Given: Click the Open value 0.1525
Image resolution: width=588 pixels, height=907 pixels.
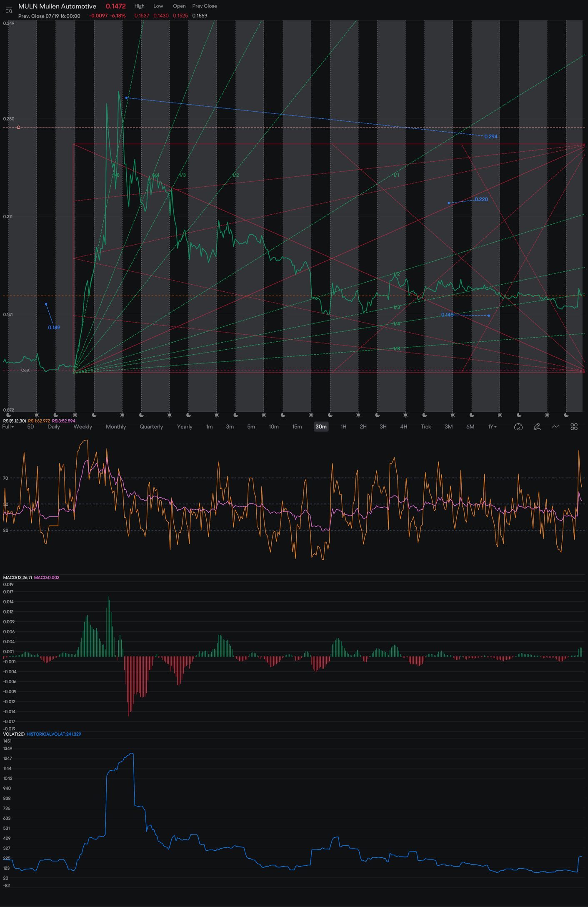Looking at the screenshot, I should click(180, 16).
